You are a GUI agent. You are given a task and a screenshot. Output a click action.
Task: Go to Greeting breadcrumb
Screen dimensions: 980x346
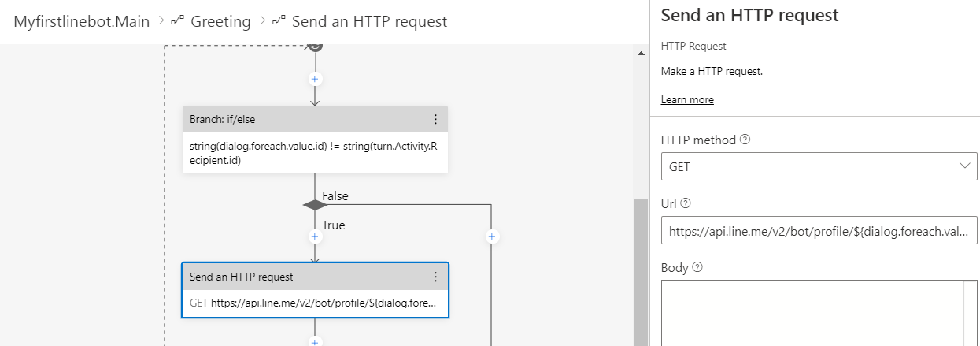click(220, 21)
